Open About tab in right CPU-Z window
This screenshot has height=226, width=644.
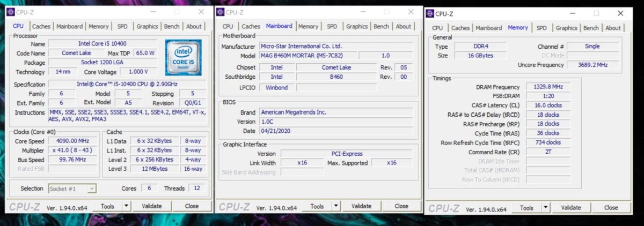tap(613, 28)
